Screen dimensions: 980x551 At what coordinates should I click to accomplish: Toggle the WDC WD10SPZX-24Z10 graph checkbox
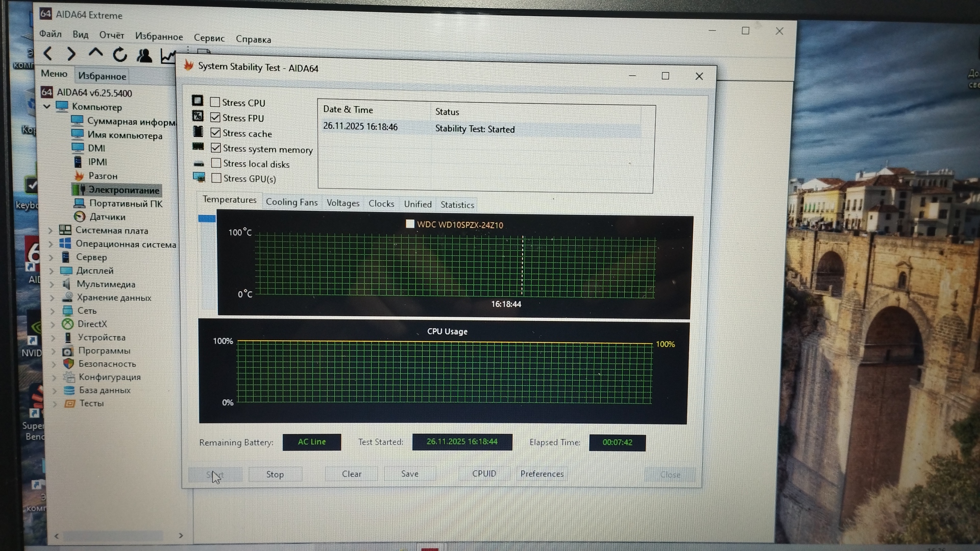coord(410,223)
